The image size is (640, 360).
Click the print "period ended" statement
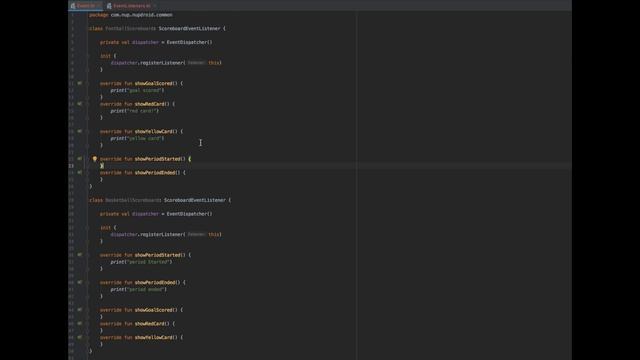coord(138,289)
